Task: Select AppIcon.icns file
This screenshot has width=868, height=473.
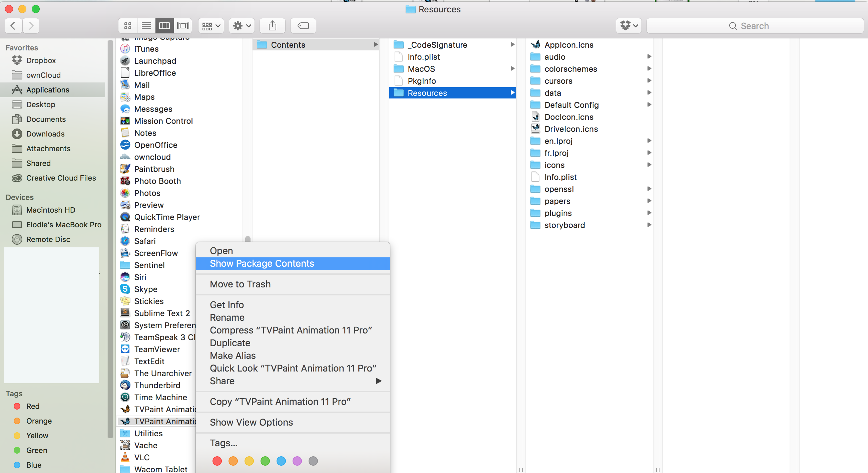Action: [589, 45]
